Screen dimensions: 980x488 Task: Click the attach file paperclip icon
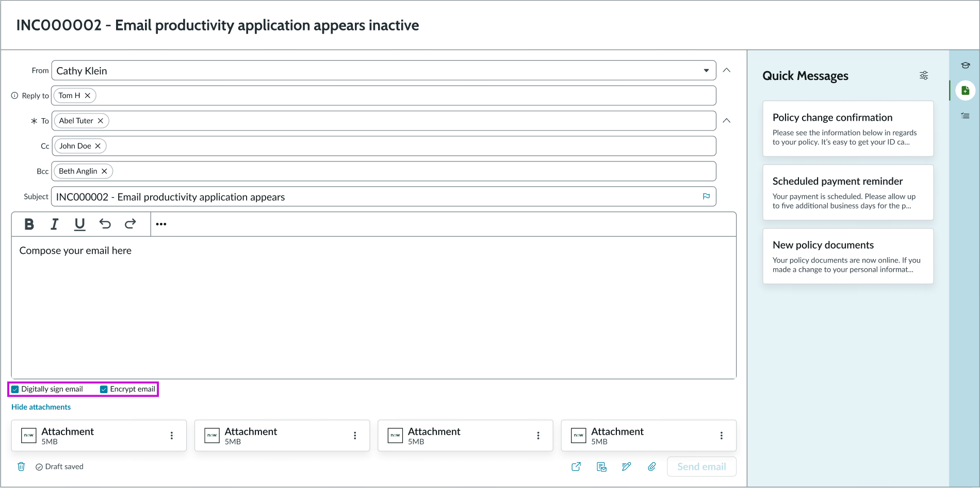pos(651,466)
